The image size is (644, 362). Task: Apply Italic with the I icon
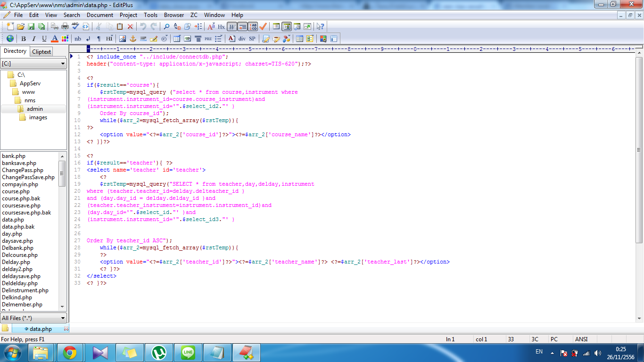click(x=34, y=39)
